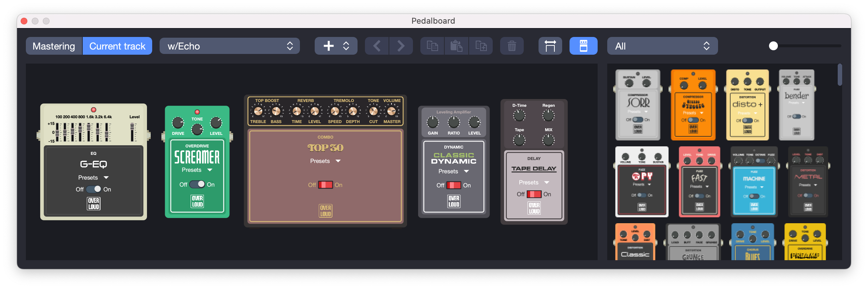
Task: Toggle the Top 30 combo power switch
Action: tap(325, 185)
